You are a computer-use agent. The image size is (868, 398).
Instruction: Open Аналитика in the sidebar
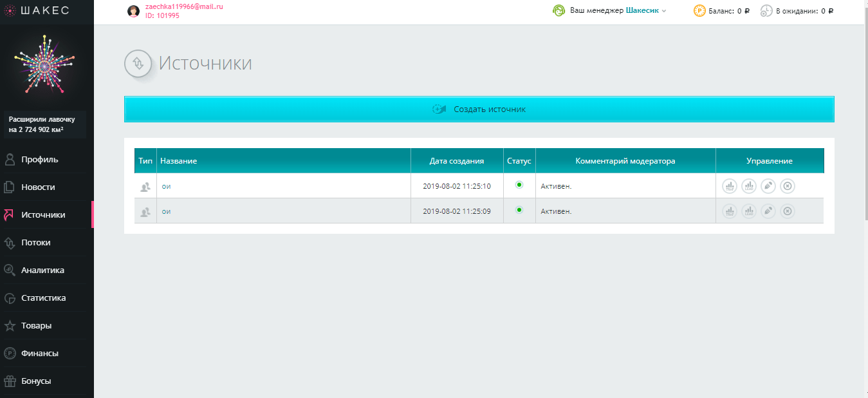(42, 270)
